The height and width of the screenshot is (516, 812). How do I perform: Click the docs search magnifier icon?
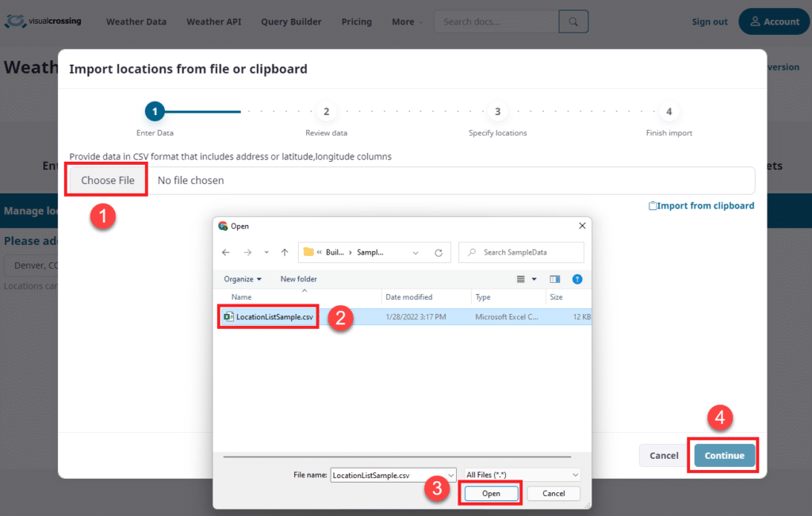573,21
